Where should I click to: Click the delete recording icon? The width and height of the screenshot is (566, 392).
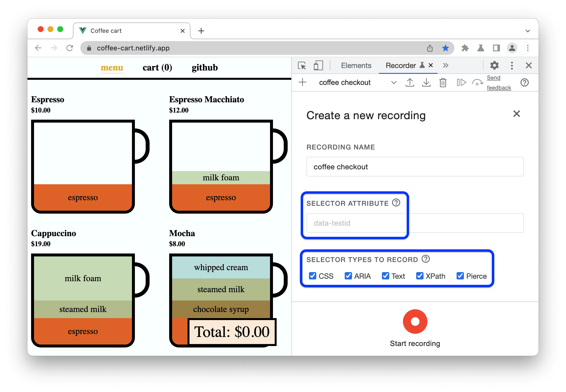tap(442, 83)
